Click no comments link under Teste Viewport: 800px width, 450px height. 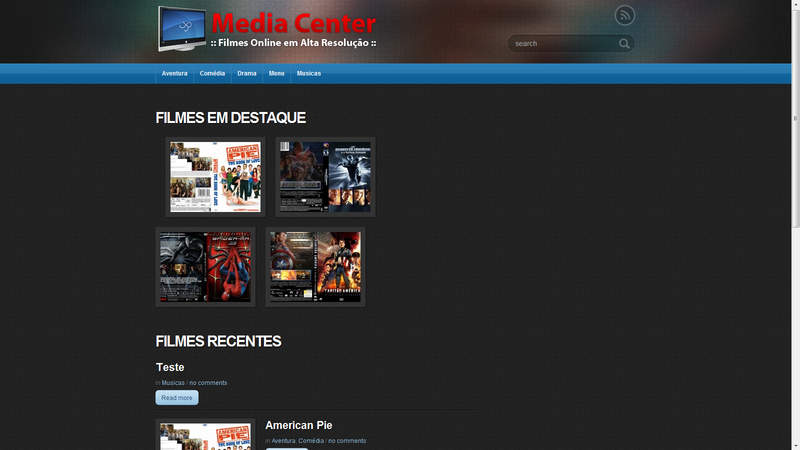coord(208,383)
